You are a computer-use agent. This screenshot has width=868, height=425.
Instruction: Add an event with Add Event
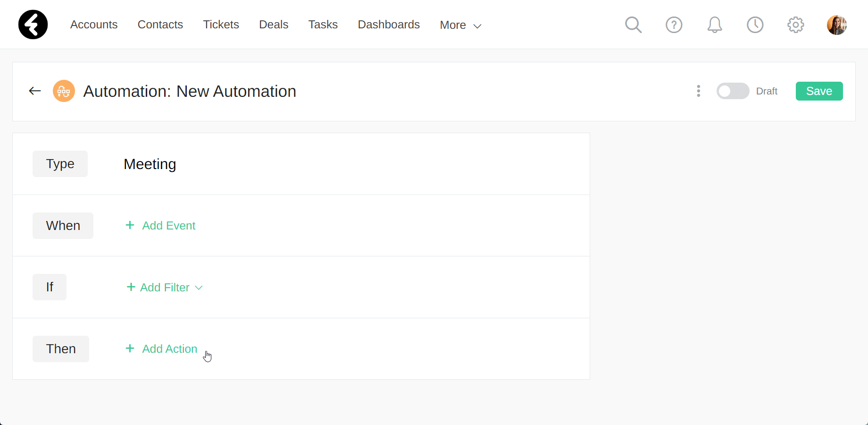click(160, 226)
